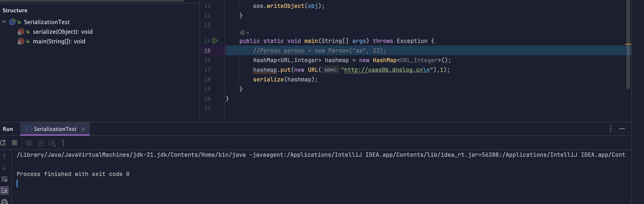Click the profiler gauge icon

(x=52, y=143)
